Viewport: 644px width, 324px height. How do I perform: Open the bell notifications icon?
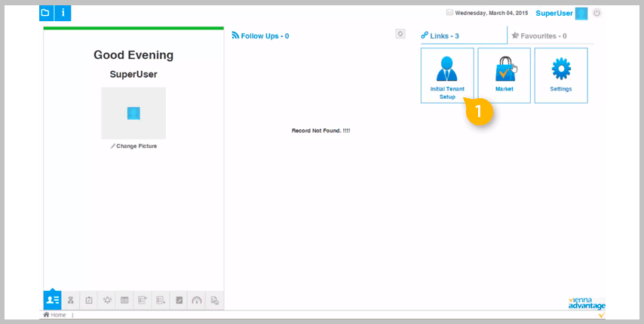(x=107, y=300)
